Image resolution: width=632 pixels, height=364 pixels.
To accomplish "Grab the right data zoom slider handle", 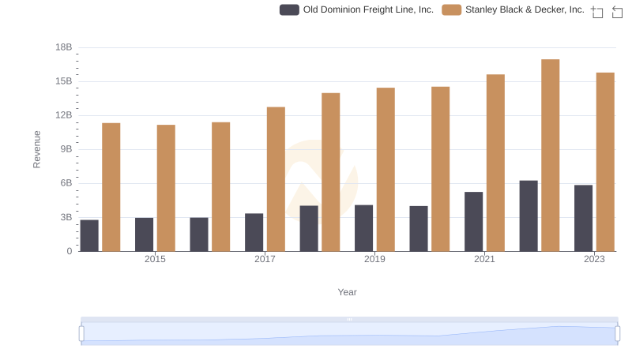I will [618, 334].
